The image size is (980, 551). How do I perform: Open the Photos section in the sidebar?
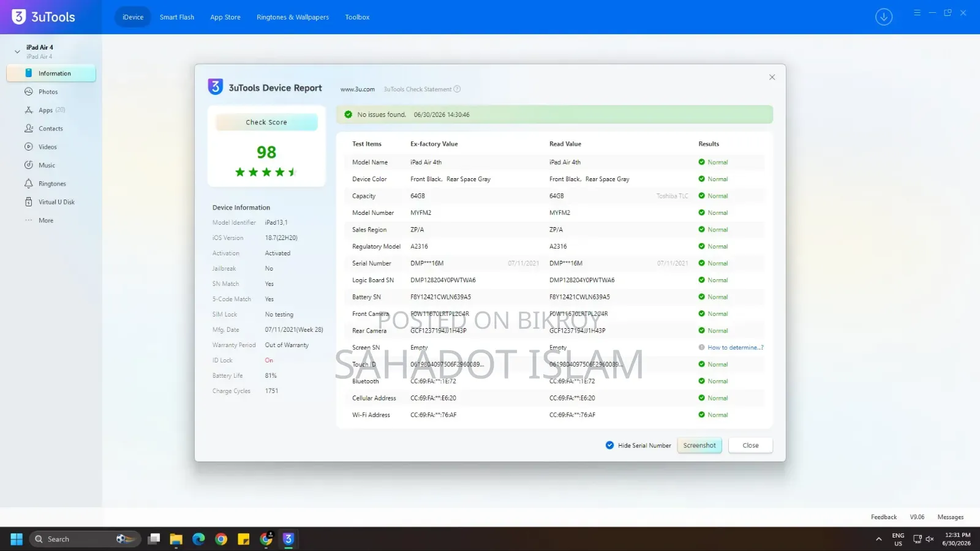(48, 92)
